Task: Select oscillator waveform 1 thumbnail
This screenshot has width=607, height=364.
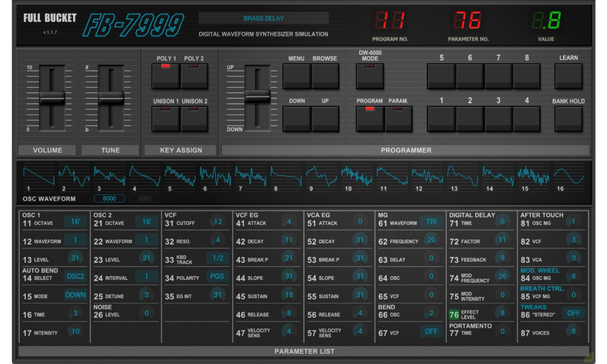Action: click(x=39, y=177)
